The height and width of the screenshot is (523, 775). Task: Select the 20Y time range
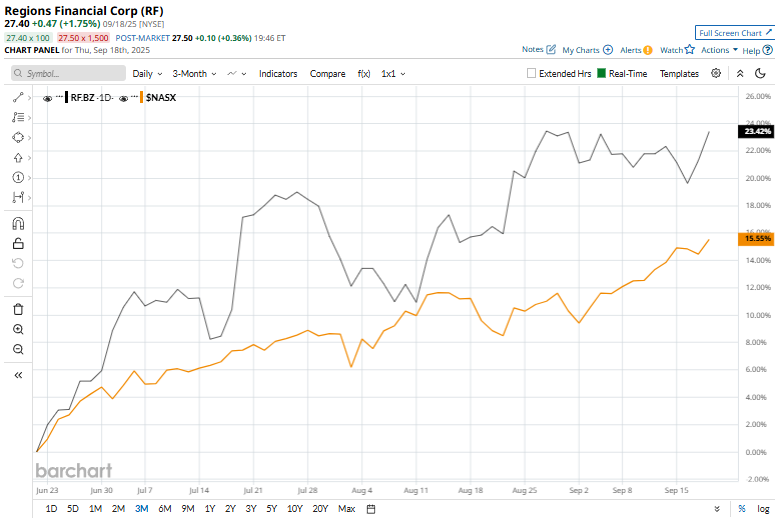(320, 509)
